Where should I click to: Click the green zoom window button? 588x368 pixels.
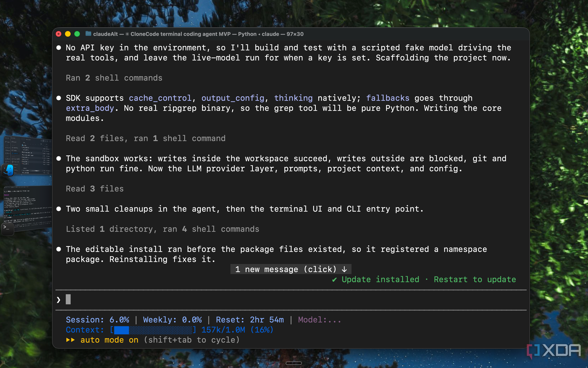point(77,34)
